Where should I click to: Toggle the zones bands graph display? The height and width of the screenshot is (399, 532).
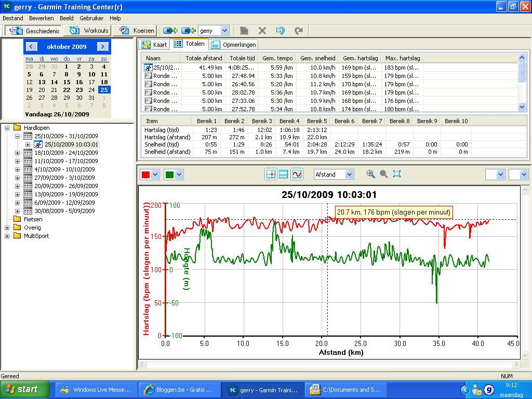click(x=283, y=175)
